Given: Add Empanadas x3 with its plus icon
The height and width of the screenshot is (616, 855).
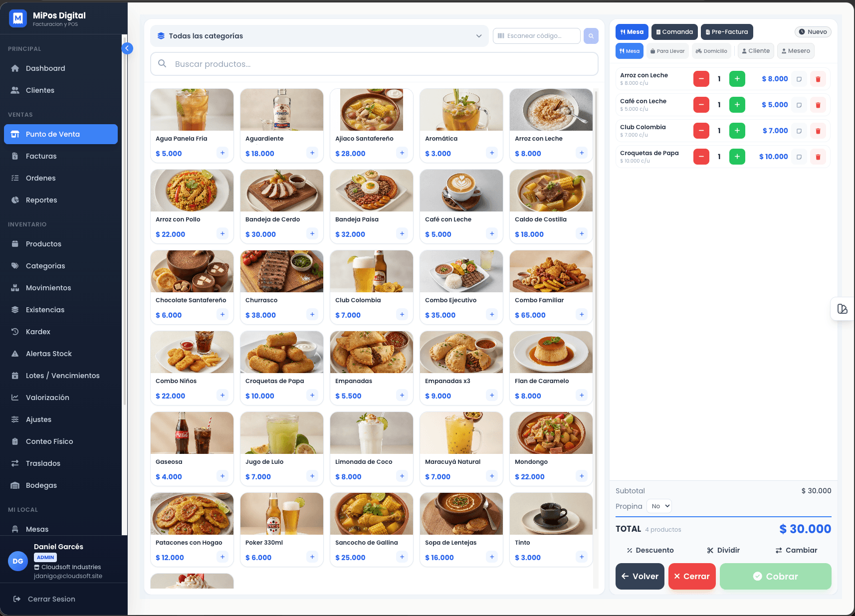Looking at the screenshot, I should pos(492,395).
